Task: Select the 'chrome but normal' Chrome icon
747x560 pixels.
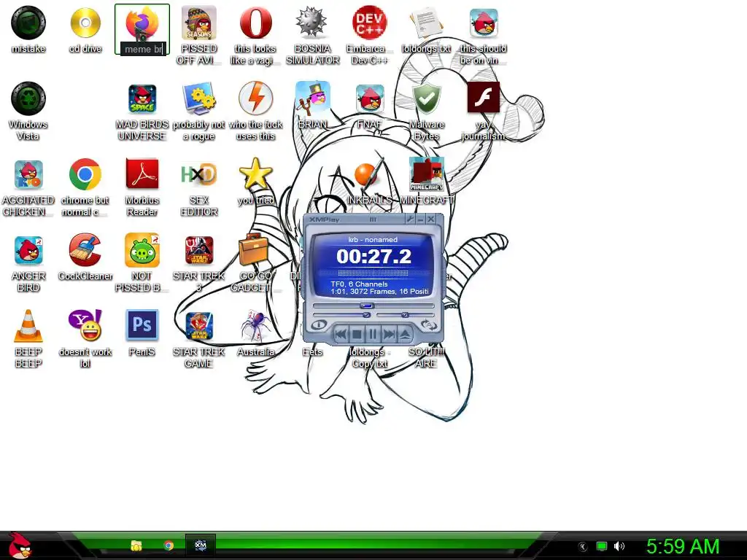Action: (x=85, y=174)
